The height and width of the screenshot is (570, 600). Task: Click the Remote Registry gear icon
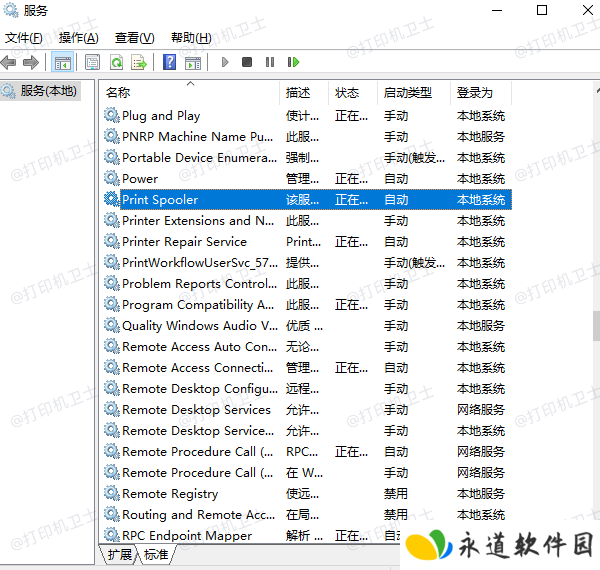pos(112,493)
